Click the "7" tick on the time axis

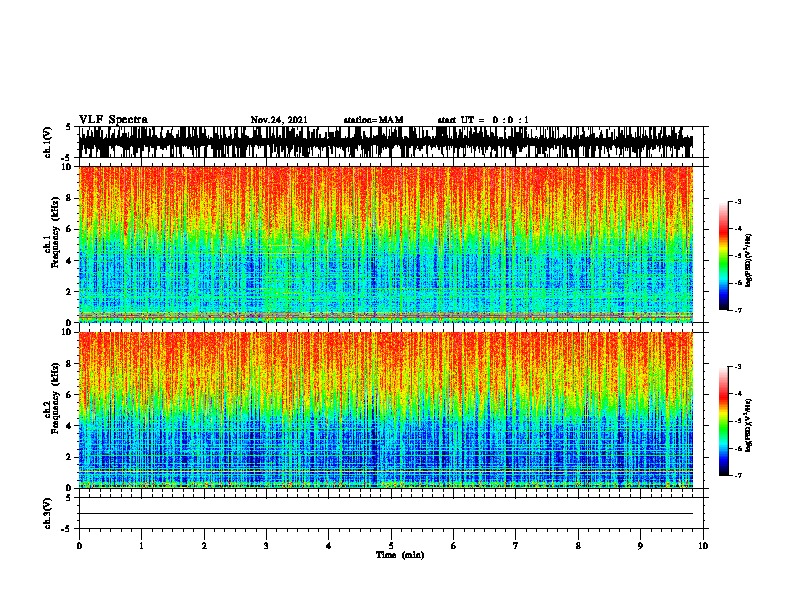[516, 546]
